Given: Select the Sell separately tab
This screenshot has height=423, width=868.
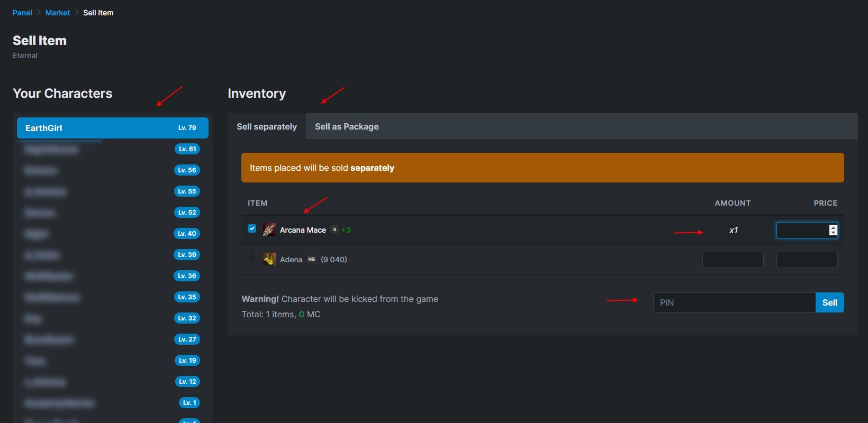Looking at the screenshot, I should pyautogui.click(x=267, y=127).
